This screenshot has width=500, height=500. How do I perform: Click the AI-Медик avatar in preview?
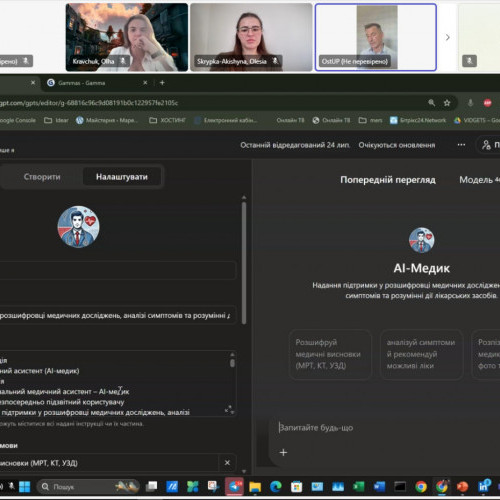click(421, 240)
